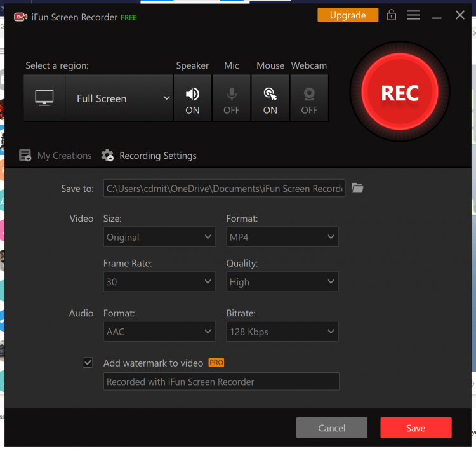Click the red Save button

pos(416,428)
